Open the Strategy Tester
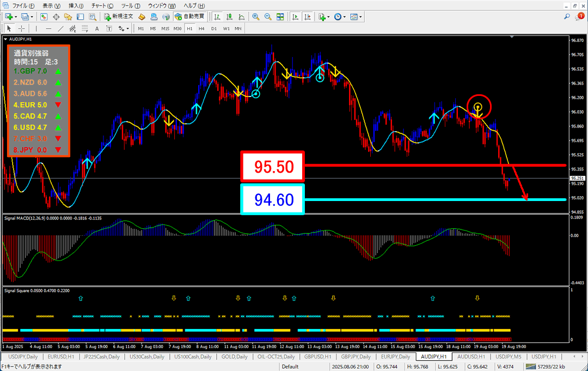The height and width of the screenshot is (371, 588). (93, 17)
